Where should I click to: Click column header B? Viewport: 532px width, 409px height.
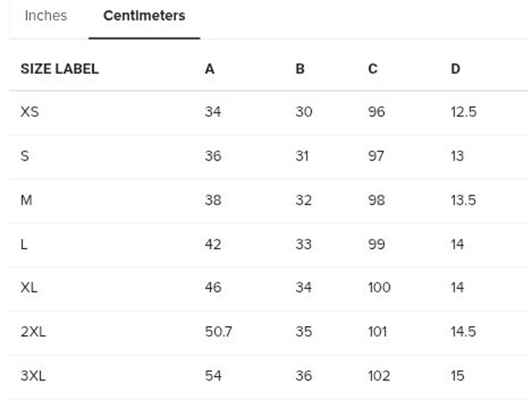click(300, 69)
